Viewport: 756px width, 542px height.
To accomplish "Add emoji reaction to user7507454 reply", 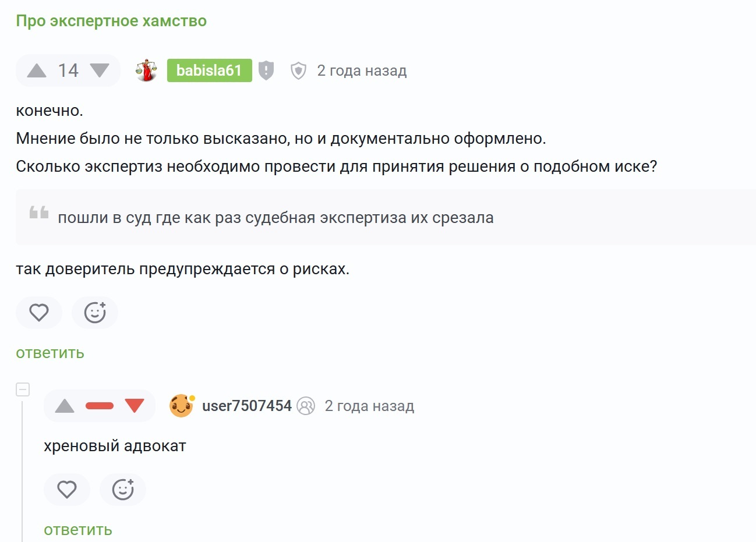I will point(123,490).
